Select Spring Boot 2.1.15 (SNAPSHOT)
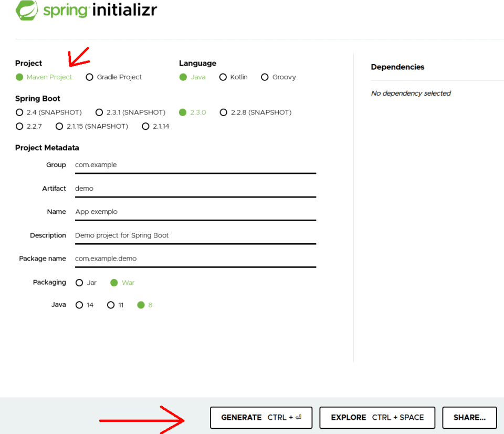The image size is (504, 434). [91, 127]
